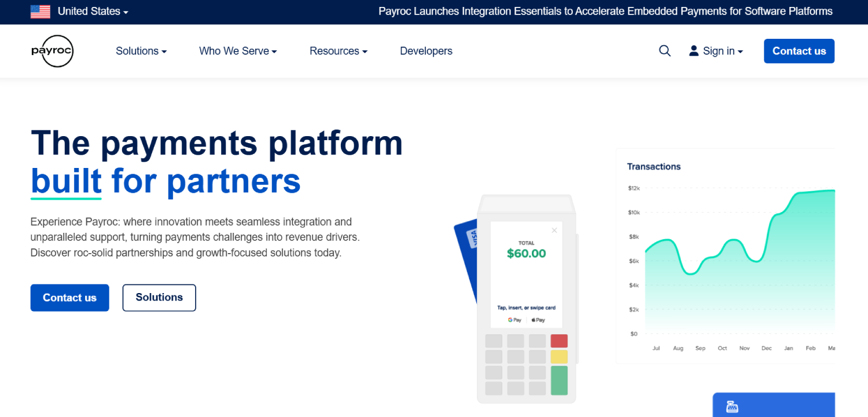Expand the United States country selector
Image resolution: width=868 pixels, height=417 pixels.
tap(93, 12)
